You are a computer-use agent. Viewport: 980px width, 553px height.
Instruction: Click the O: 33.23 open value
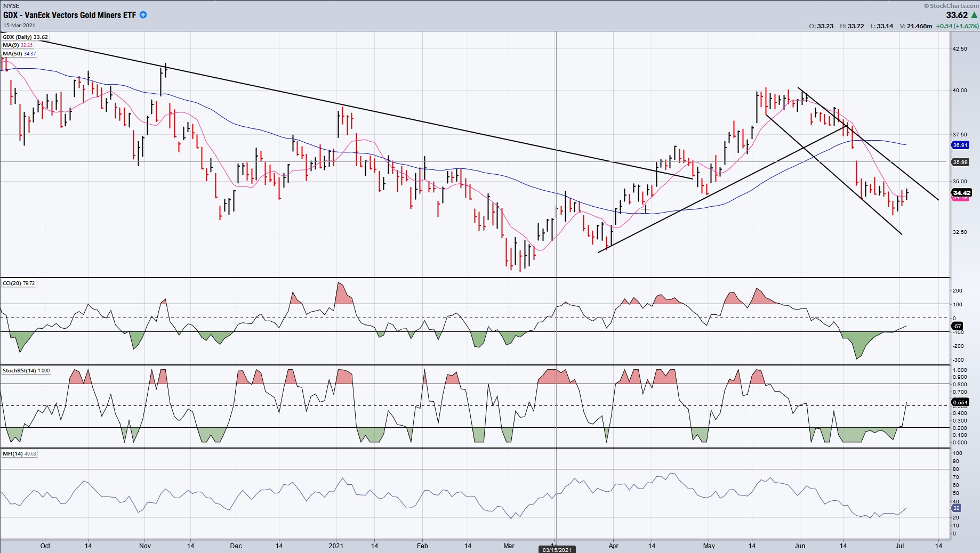[821, 26]
